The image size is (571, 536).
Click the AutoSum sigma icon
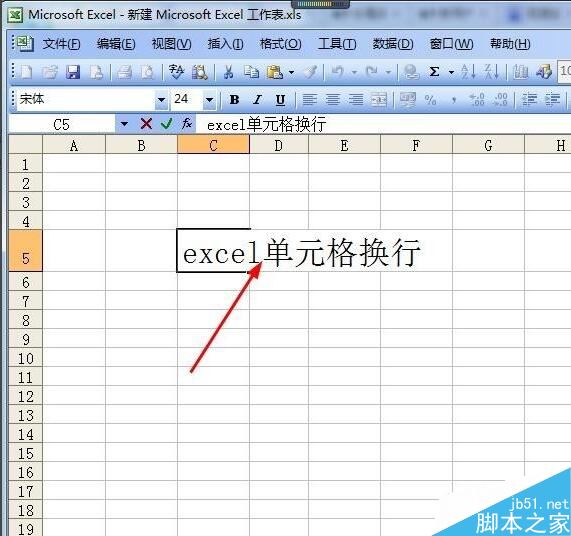(x=434, y=72)
